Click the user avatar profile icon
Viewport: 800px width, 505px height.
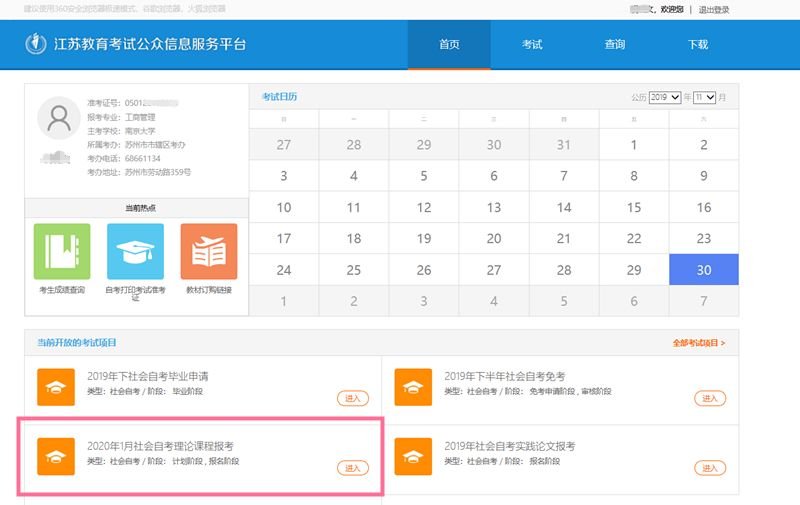pos(58,118)
